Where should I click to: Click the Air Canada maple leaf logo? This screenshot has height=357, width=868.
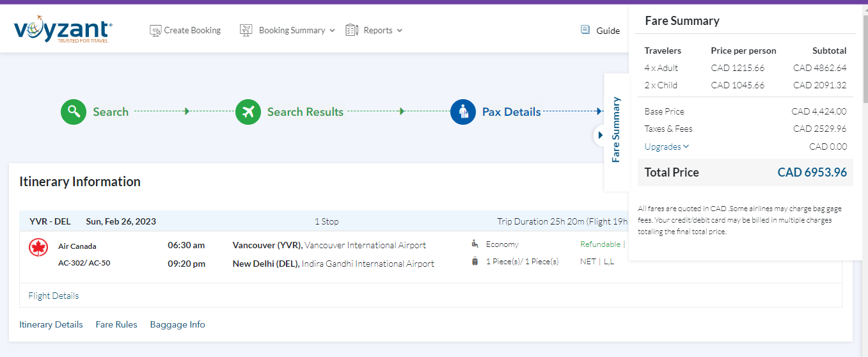pos(38,248)
